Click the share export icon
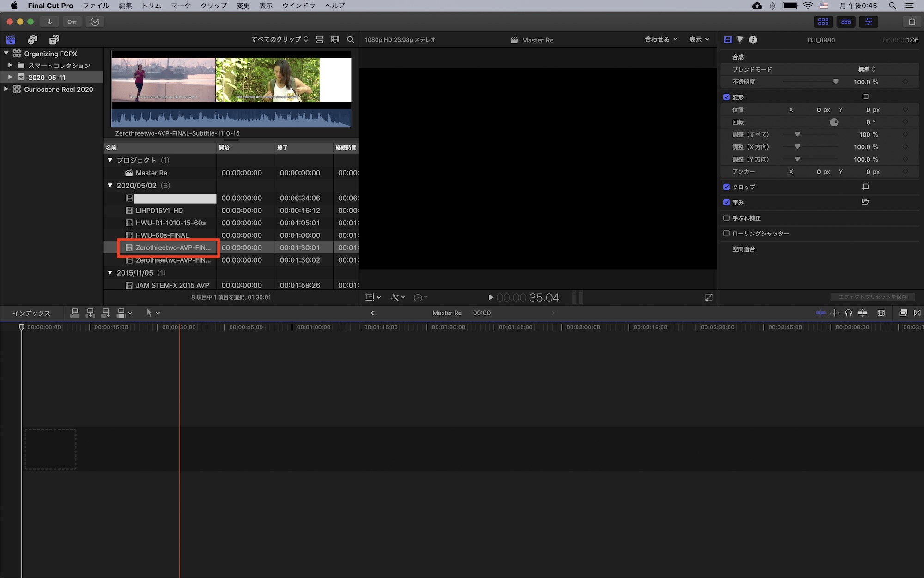Viewport: 924px width, 578px height. click(912, 22)
